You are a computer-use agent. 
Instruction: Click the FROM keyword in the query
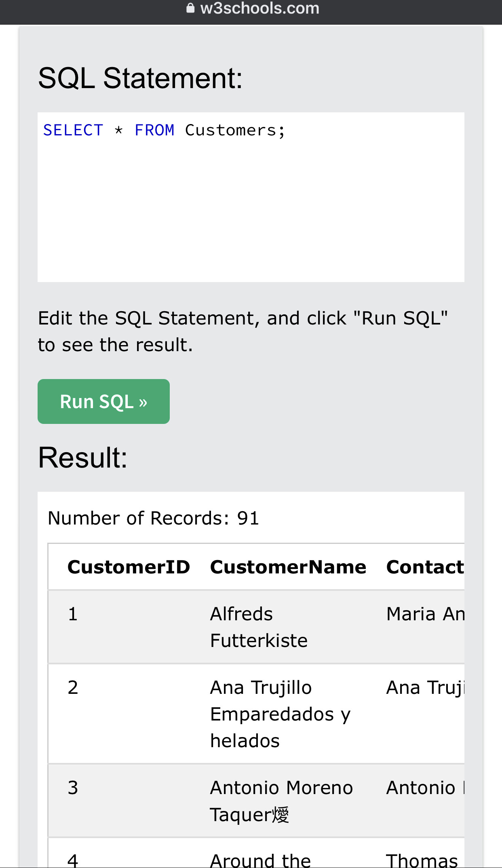click(154, 131)
